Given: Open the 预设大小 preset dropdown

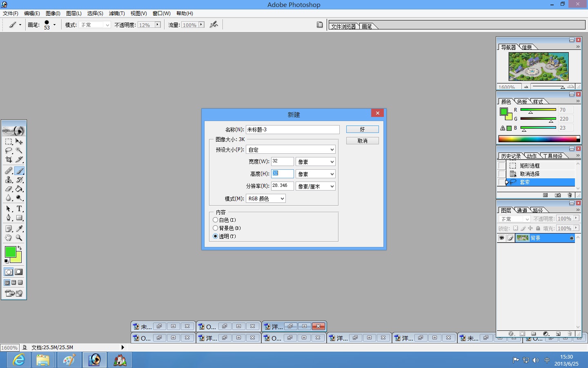Looking at the screenshot, I should pyautogui.click(x=291, y=150).
